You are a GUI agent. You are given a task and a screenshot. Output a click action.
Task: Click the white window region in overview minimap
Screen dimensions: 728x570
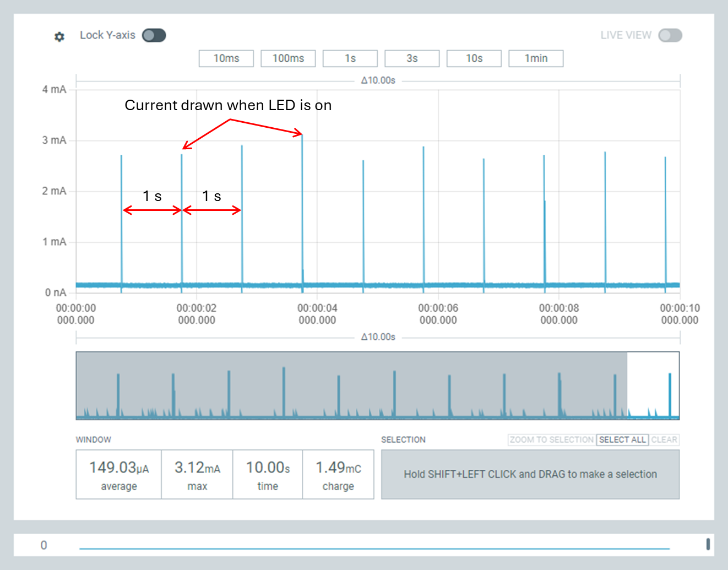(653, 386)
